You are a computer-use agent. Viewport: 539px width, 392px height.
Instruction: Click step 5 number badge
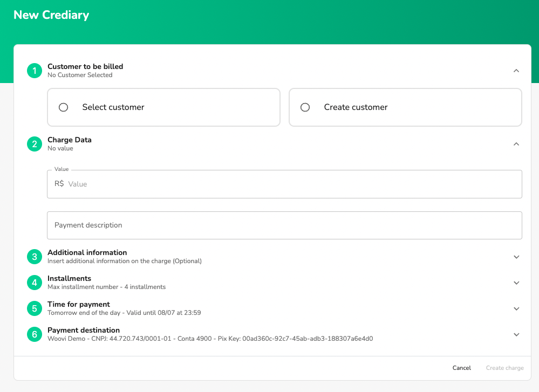pyautogui.click(x=35, y=308)
